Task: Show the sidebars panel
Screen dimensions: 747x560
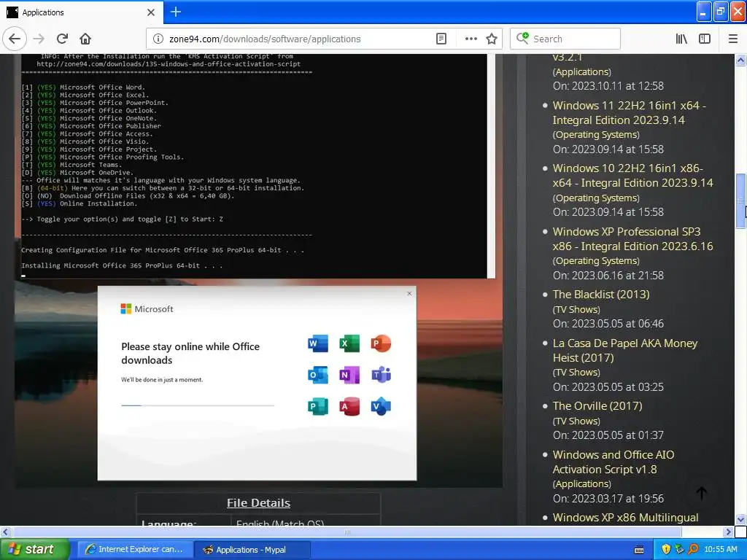Action: pos(705,39)
